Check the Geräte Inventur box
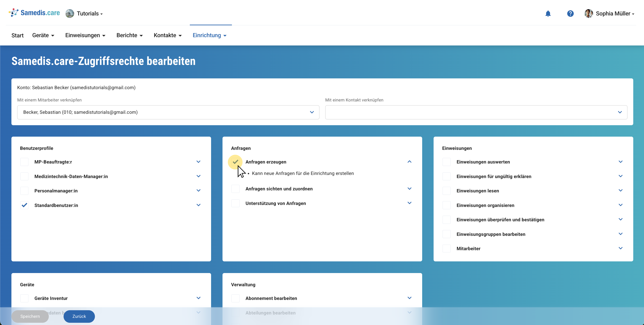 tap(24, 298)
